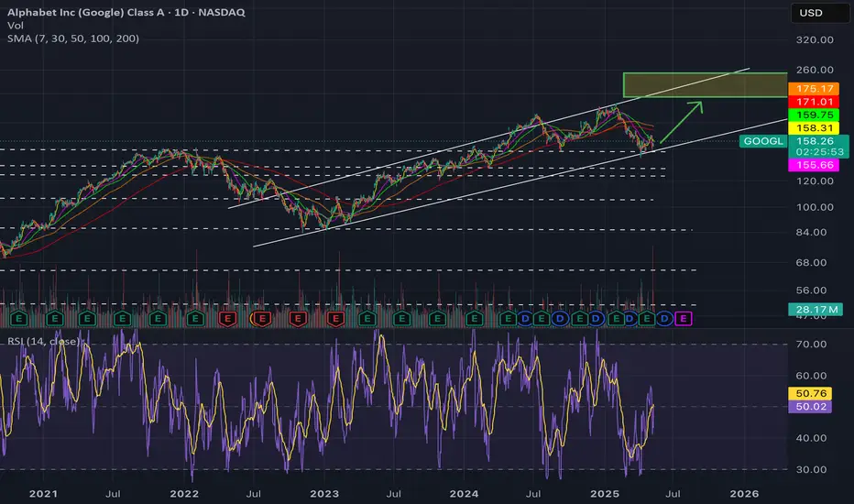
Task: Click the green GOOGL price line label
Action: pos(763,141)
